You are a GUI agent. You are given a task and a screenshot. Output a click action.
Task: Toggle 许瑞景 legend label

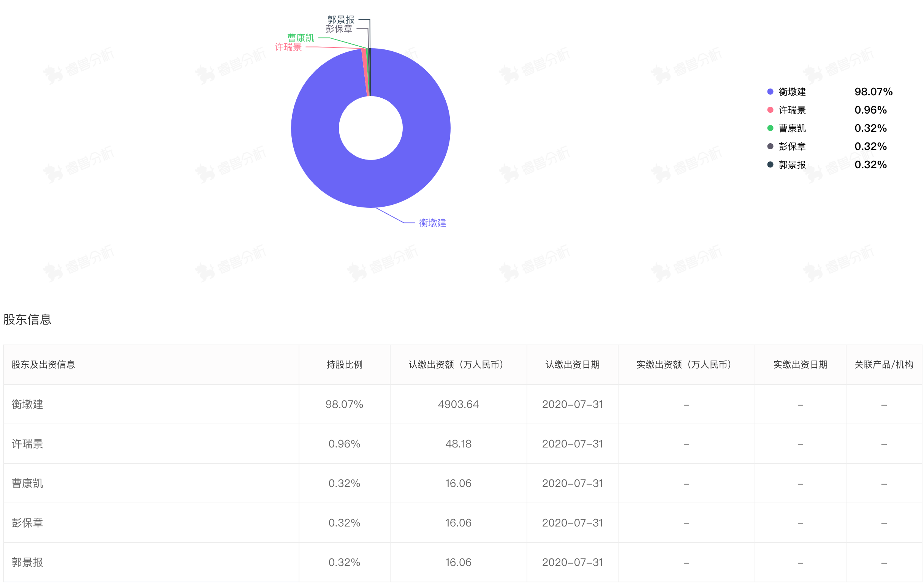(792, 110)
